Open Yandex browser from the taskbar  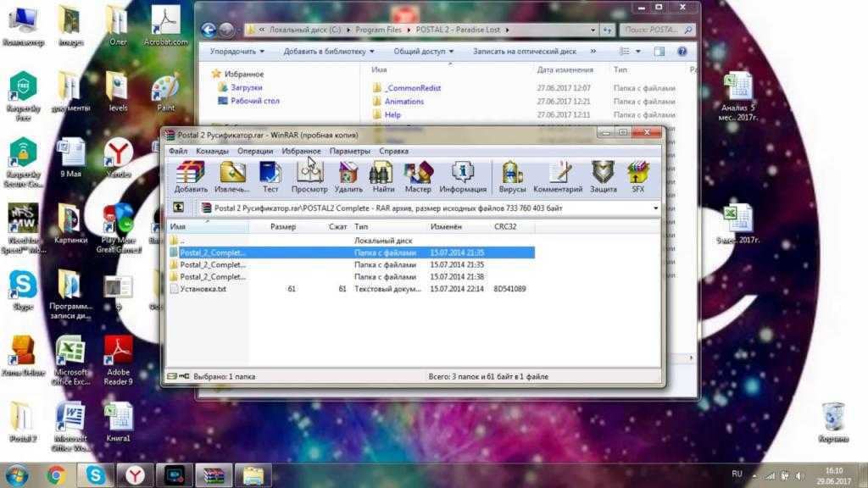pyautogui.click(x=135, y=475)
